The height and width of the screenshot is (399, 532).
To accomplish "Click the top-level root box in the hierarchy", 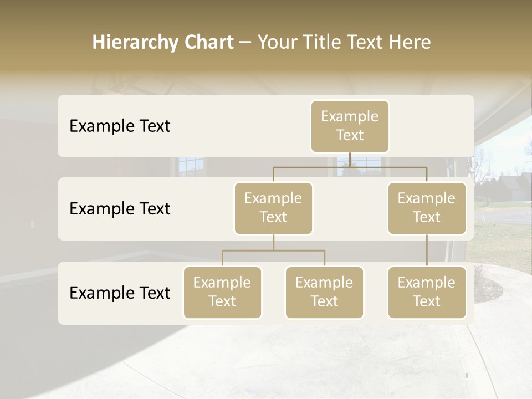I will [350, 126].
